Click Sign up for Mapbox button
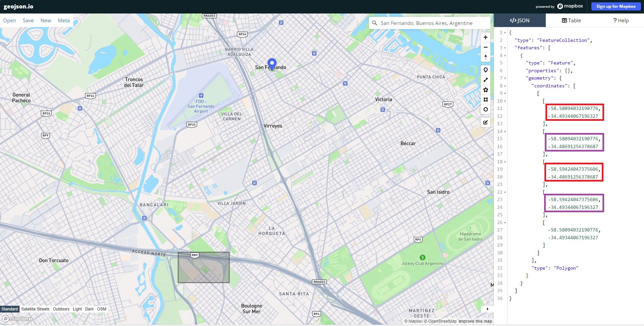This screenshot has height=326, width=644. [x=616, y=6]
